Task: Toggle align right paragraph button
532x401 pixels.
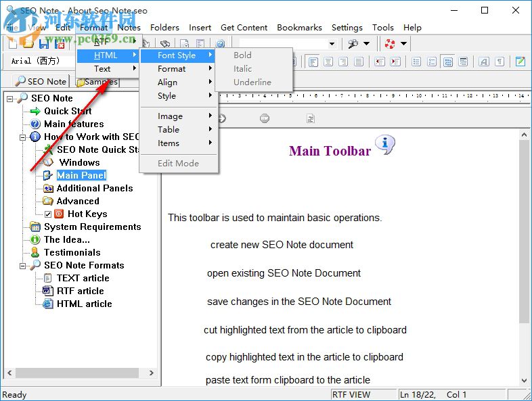Action: coord(343,62)
